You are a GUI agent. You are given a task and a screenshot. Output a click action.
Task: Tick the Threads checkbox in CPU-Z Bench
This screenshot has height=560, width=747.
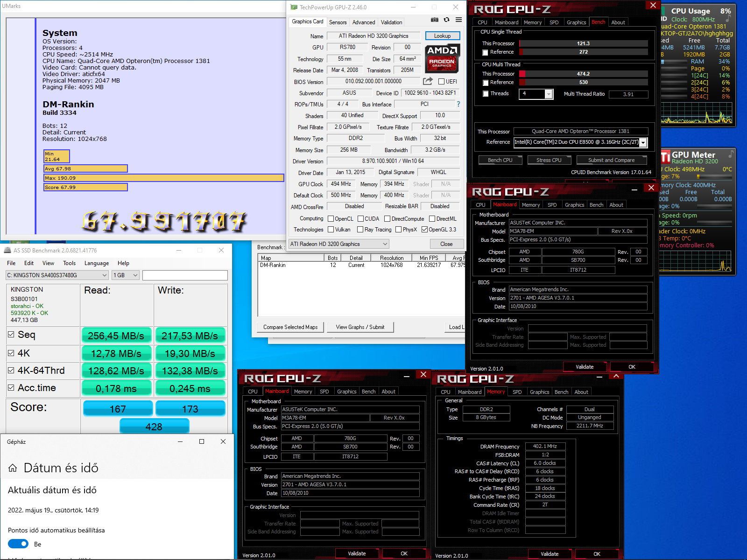tap(486, 94)
